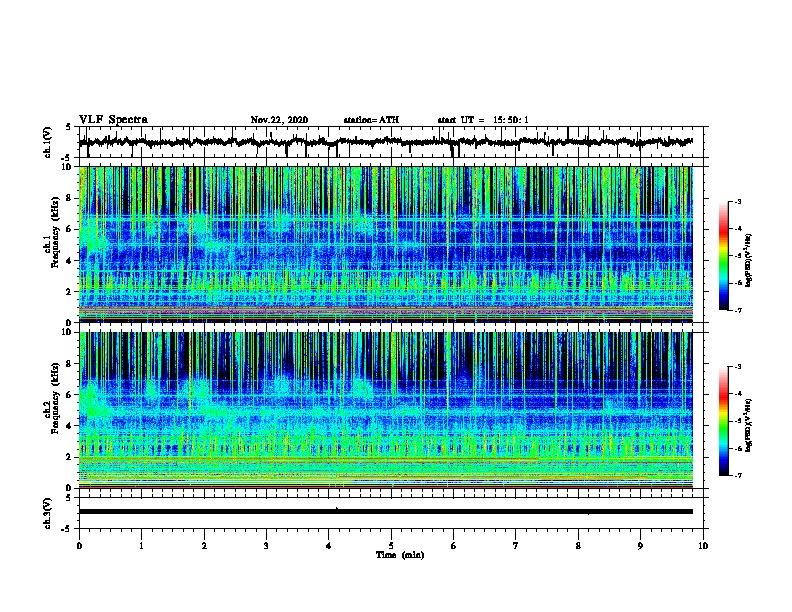Click the time axis tick label "7"
Viewport: 792px width, 612px height.
[516, 546]
